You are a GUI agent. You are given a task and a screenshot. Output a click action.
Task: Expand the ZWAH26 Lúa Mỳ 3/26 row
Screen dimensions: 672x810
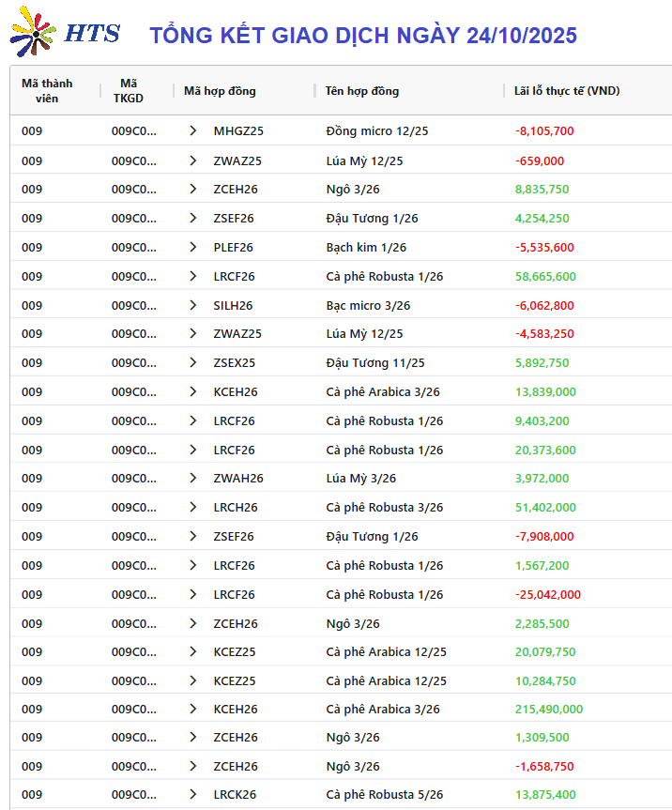(193, 479)
